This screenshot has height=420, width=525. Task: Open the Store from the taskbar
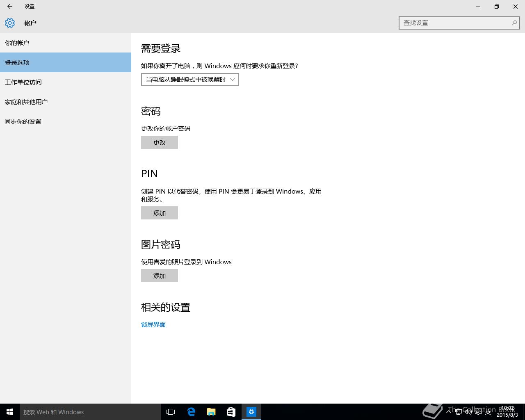click(x=231, y=412)
